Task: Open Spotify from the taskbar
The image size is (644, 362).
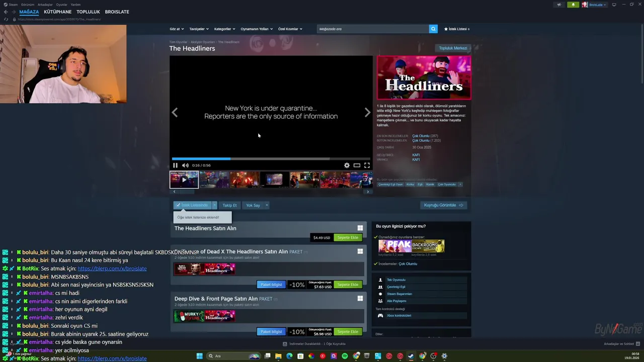Action: click(345, 356)
